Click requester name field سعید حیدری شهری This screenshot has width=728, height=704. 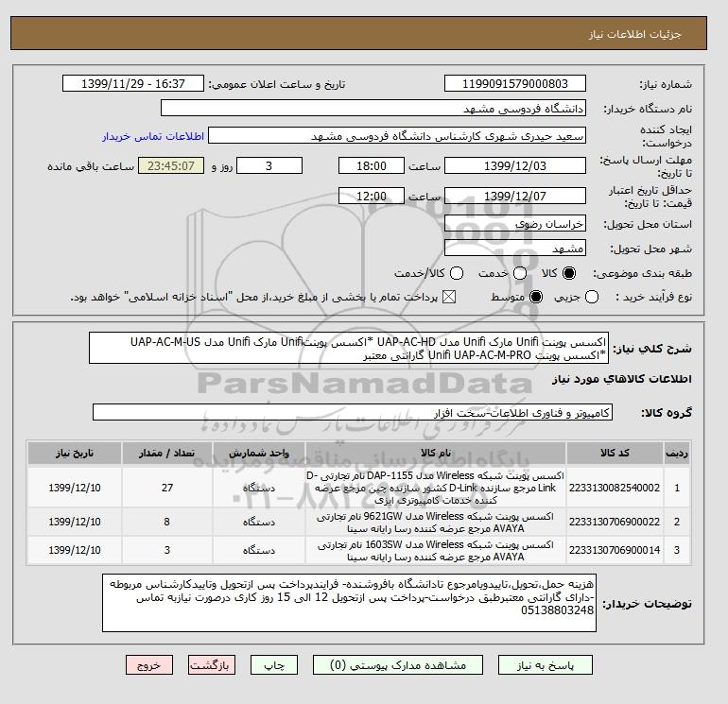point(397,135)
